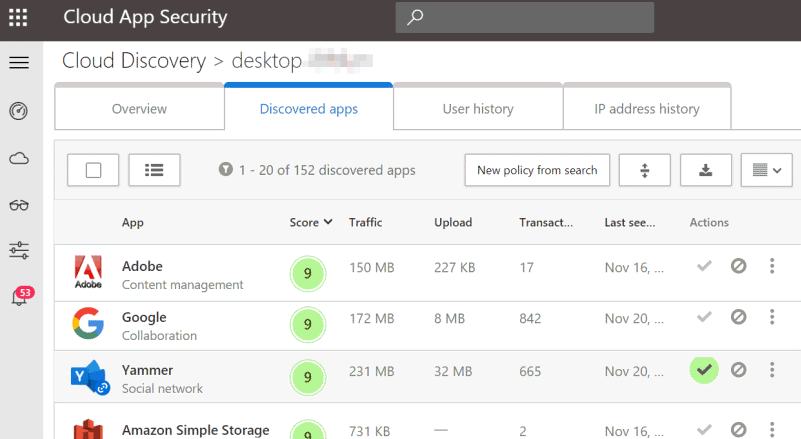This screenshot has width=801, height=439.
Task: Toggle the hamburger navigation menu
Action: pyautogui.click(x=19, y=62)
